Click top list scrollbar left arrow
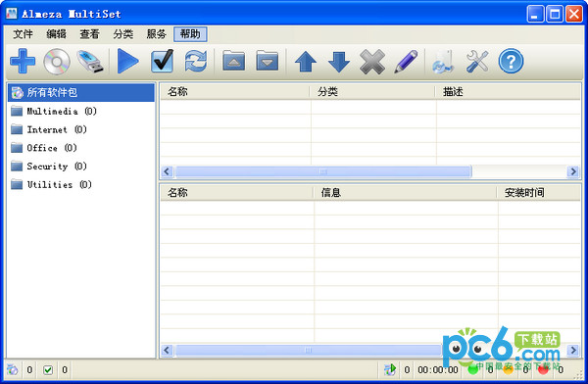 [x=167, y=171]
